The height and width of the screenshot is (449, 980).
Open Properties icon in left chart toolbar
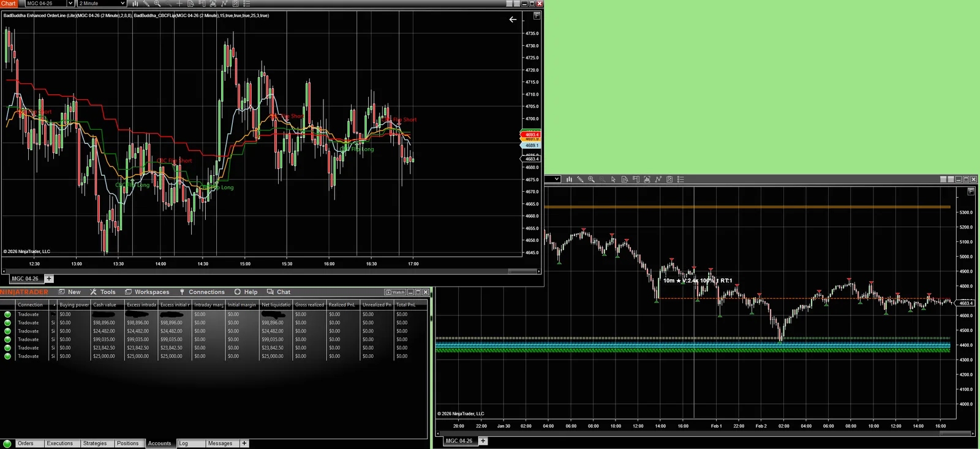(x=235, y=4)
